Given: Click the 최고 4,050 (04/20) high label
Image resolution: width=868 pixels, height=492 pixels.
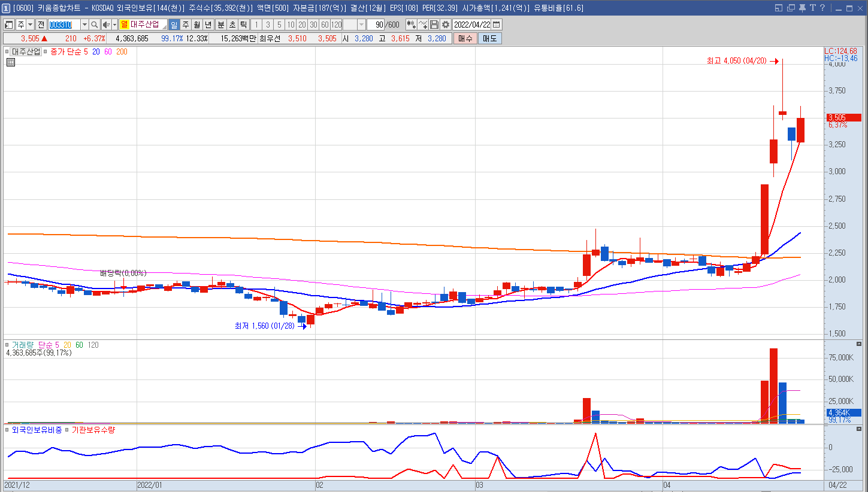Looking at the screenshot, I should click(737, 61).
